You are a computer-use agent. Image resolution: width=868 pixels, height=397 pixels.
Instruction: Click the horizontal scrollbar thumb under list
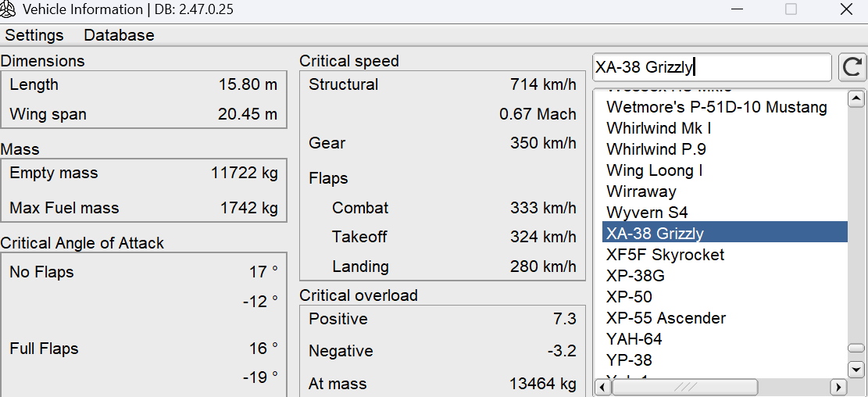(684, 387)
